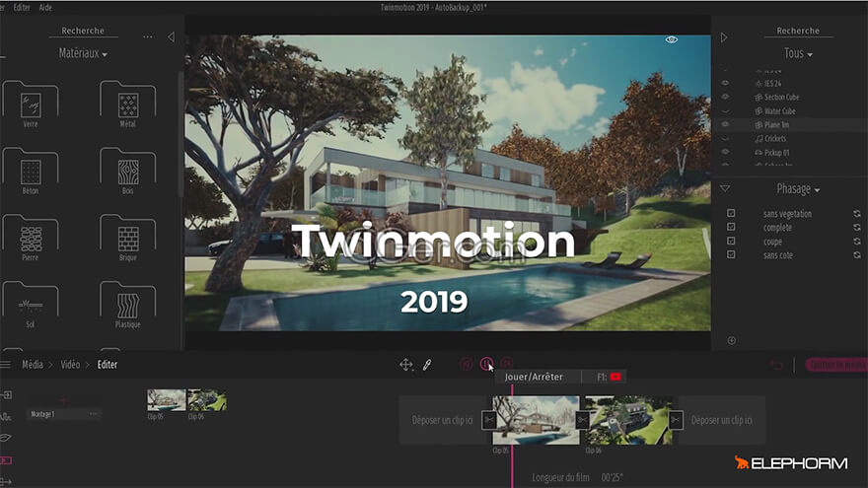Open the Béton material folder
The height and width of the screenshot is (488, 868).
pos(31,171)
